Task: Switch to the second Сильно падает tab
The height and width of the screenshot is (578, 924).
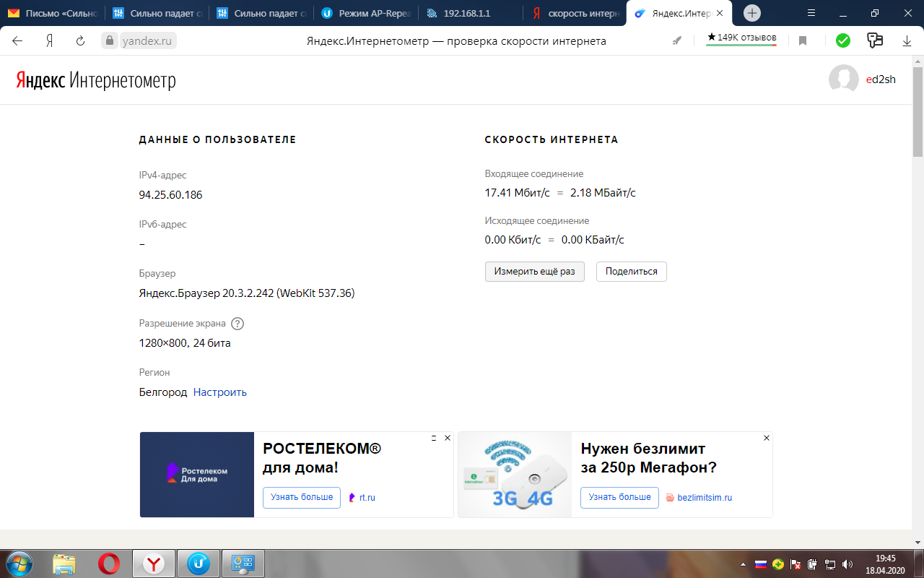Action: coord(262,13)
